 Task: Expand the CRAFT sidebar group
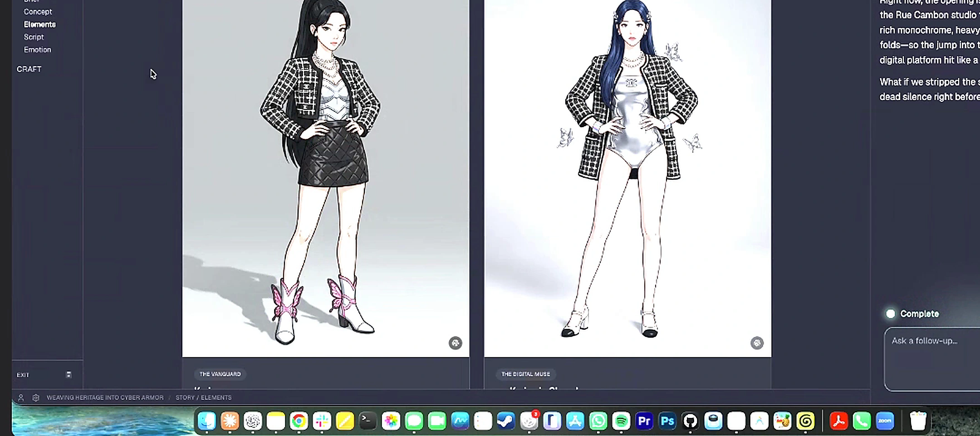[x=29, y=69]
